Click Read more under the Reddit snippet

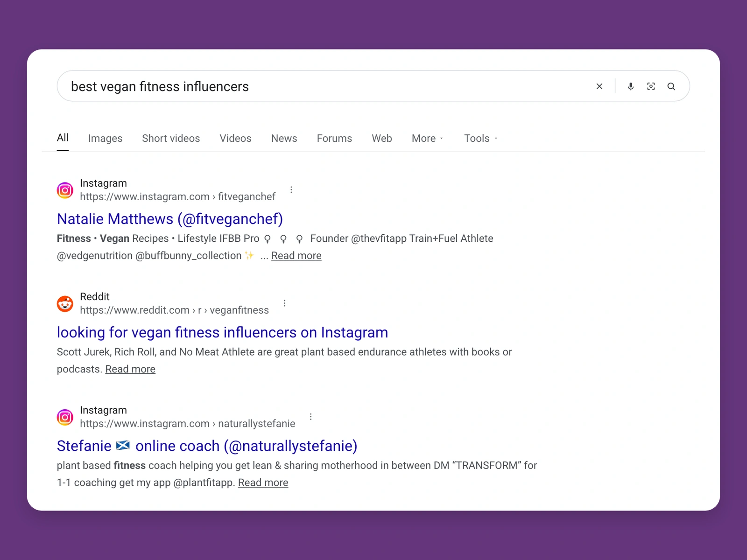coord(130,369)
